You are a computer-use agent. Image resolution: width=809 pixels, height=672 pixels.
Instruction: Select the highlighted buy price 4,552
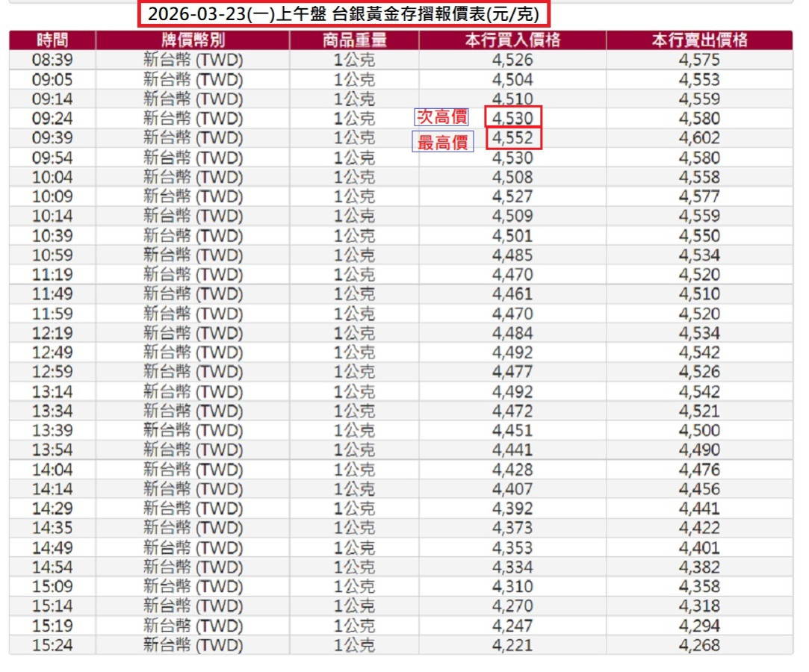coord(512,138)
